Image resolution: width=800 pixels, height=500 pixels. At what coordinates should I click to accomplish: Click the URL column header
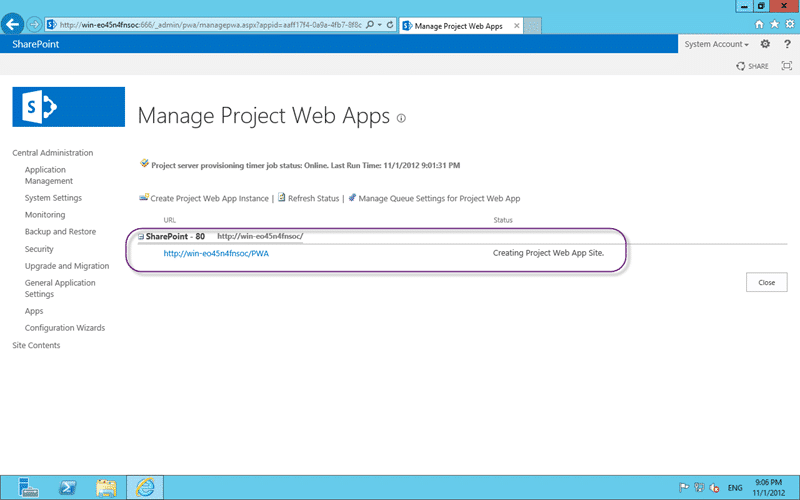(x=169, y=220)
